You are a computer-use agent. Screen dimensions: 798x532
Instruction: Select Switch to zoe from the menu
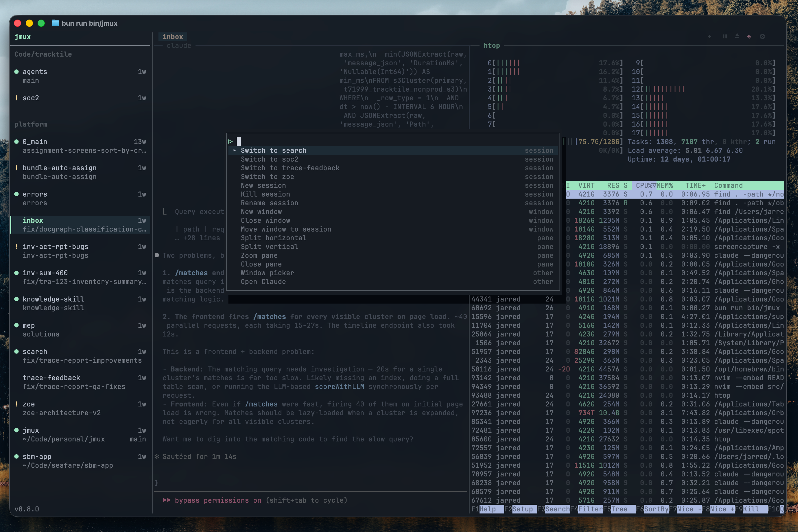tap(268, 176)
